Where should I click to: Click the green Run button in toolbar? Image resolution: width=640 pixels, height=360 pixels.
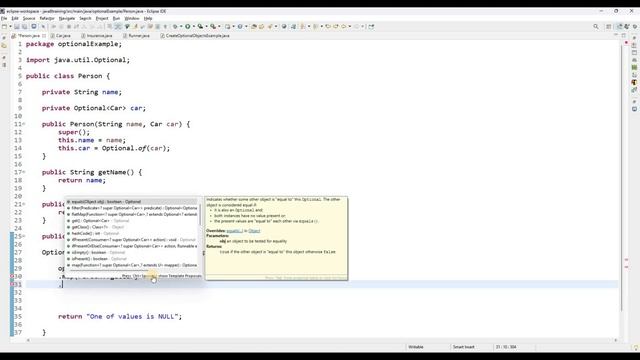tap(188, 27)
